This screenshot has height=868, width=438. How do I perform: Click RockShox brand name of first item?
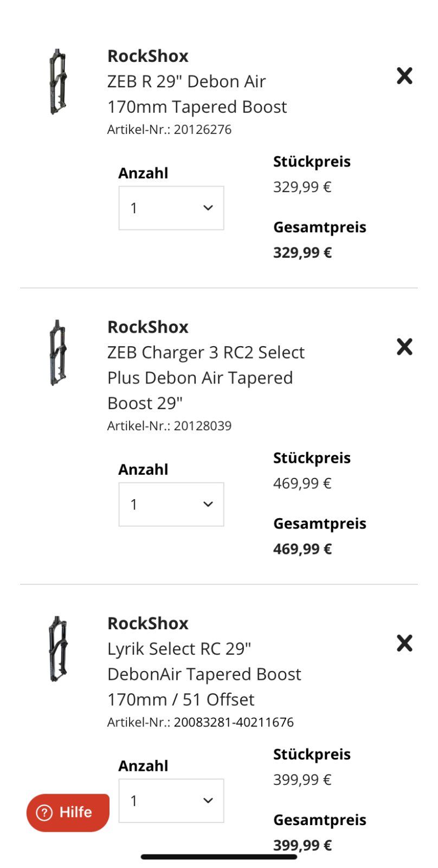tap(148, 56)
